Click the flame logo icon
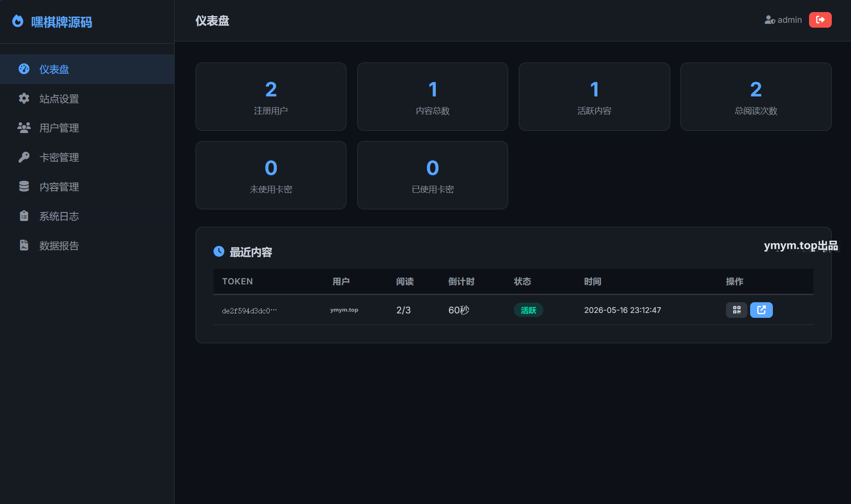 [x=17, y=21]
